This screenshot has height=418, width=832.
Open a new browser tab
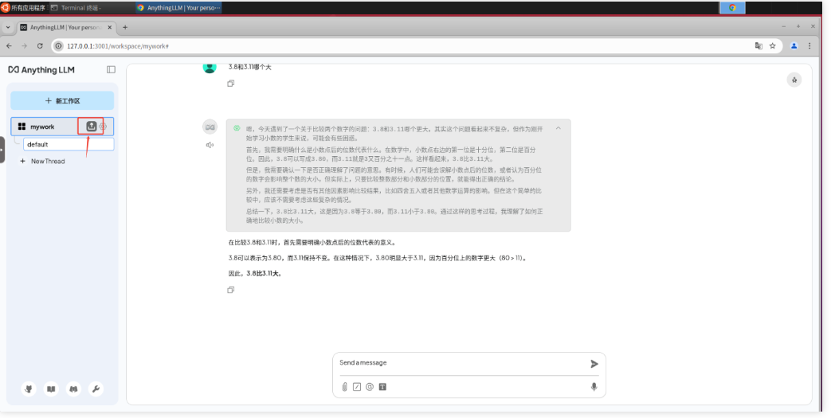(125, 27)
